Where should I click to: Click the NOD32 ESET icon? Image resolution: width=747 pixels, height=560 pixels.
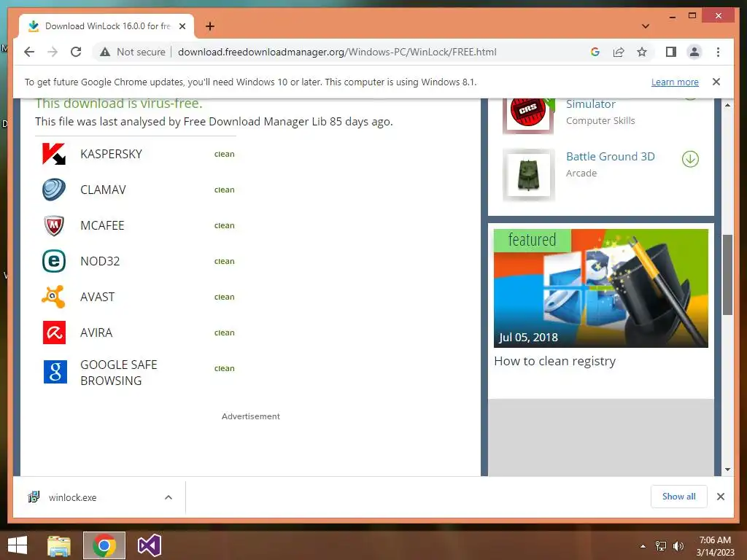[x=54, y=261]
